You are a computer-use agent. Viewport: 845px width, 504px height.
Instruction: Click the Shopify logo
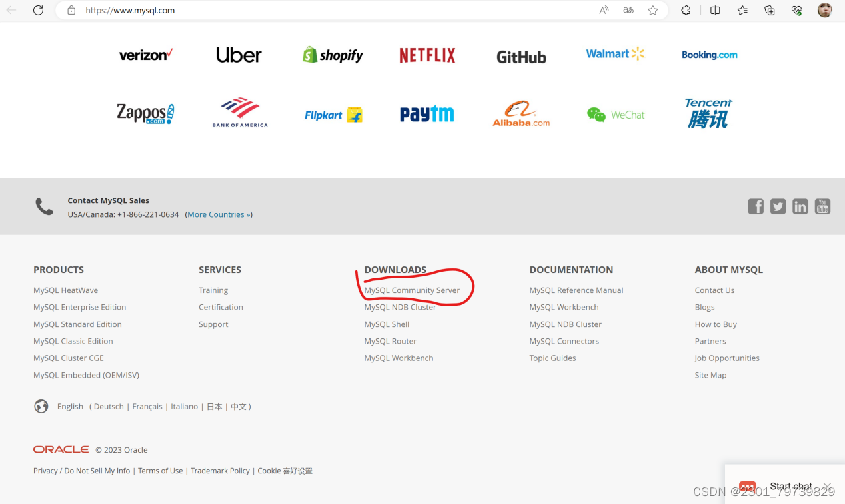tap(333, 55)
